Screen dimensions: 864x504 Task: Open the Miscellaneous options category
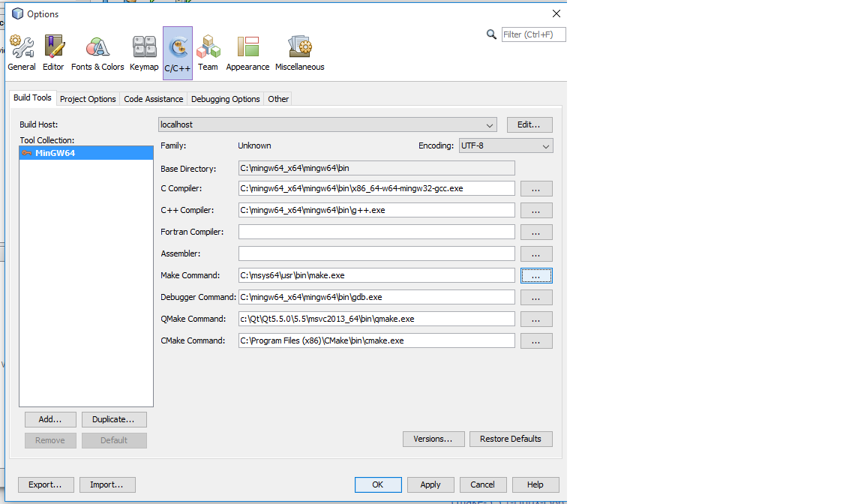[299, 52]
